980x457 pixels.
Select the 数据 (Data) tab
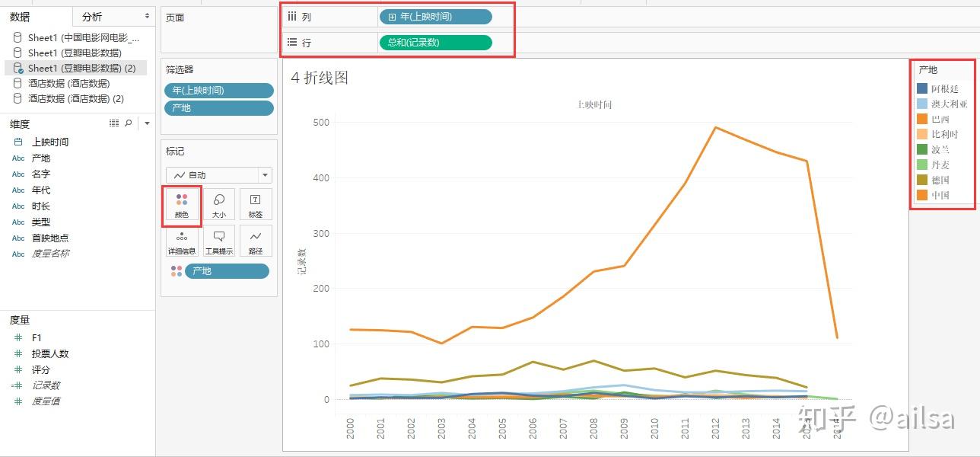tap(20, 17)
